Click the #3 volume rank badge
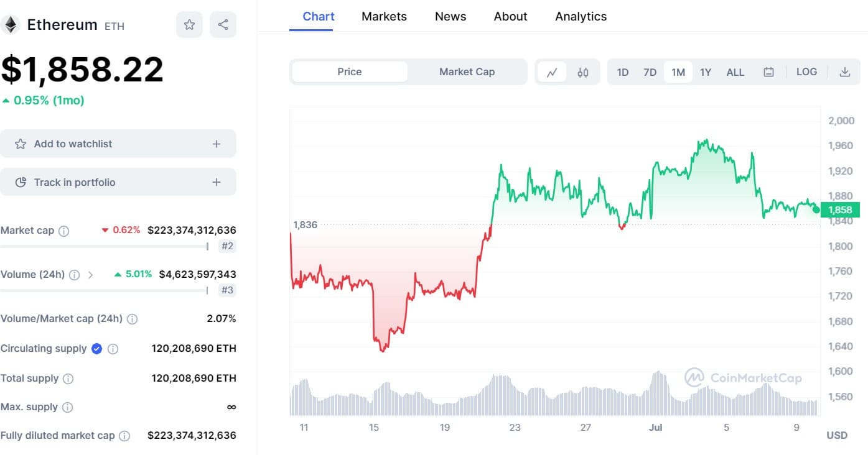868x455 pixels. 228,290
